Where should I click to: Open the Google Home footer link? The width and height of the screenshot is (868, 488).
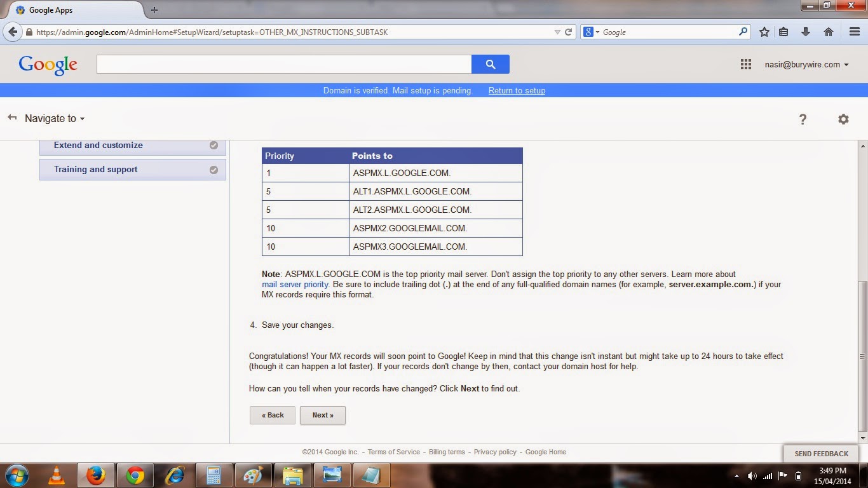[546, 452]
